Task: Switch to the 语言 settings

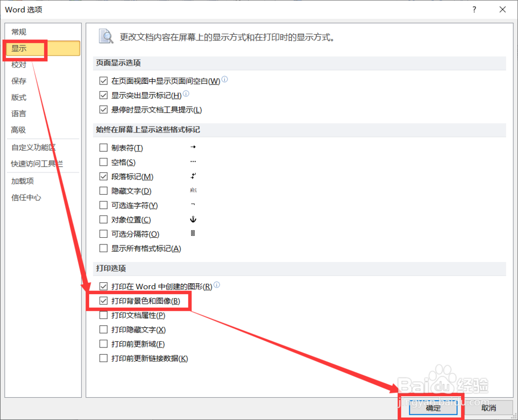Action: pos(19,113)
